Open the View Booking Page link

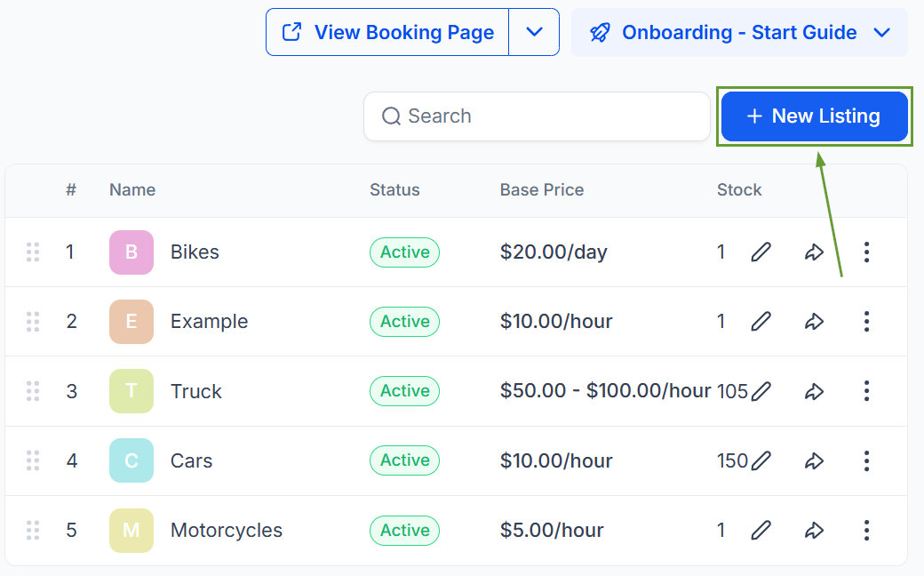pyautogui.click(x=387, y=33)
